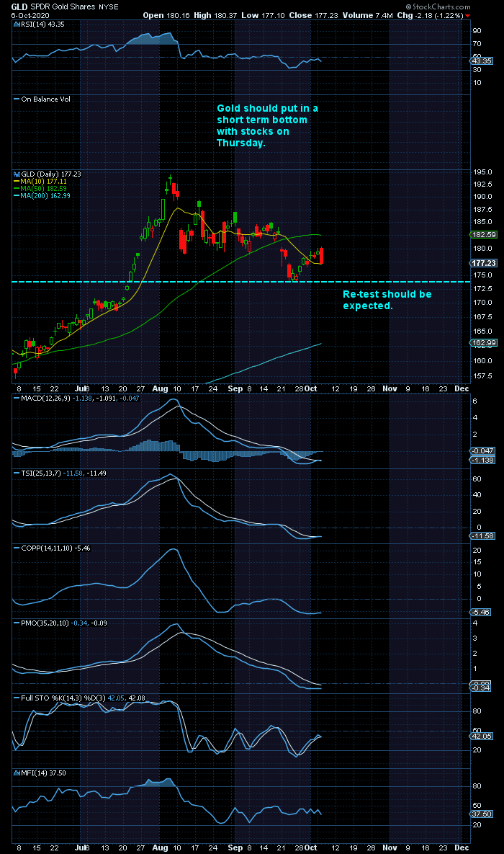Click the 'Open 180.16' header value

(166, 16)
